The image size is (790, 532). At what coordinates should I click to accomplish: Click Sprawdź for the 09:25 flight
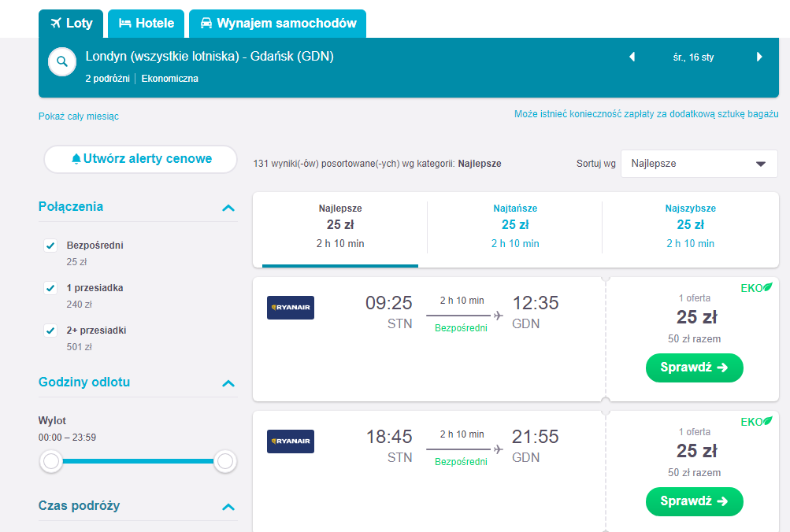click(694, 368)
